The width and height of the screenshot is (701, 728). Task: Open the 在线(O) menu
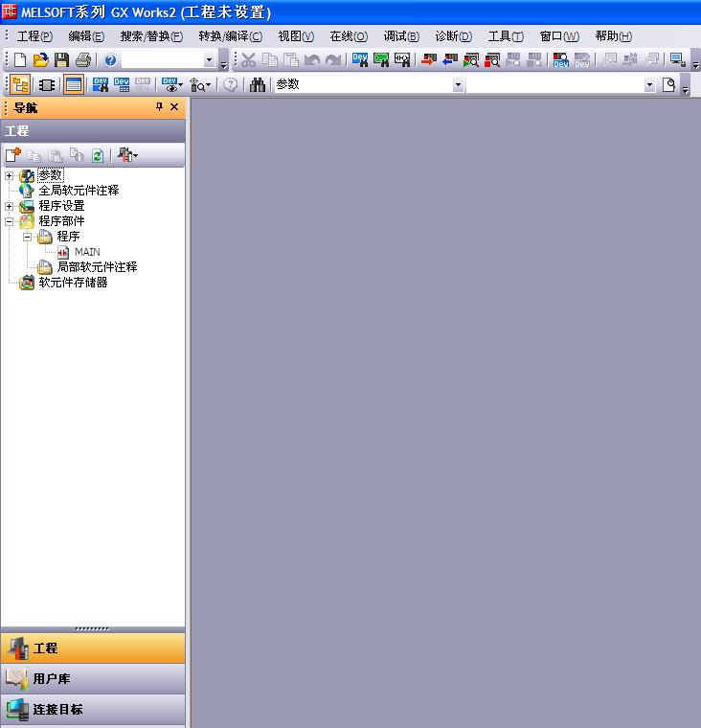pyautogui.click(x=348, y=36)
